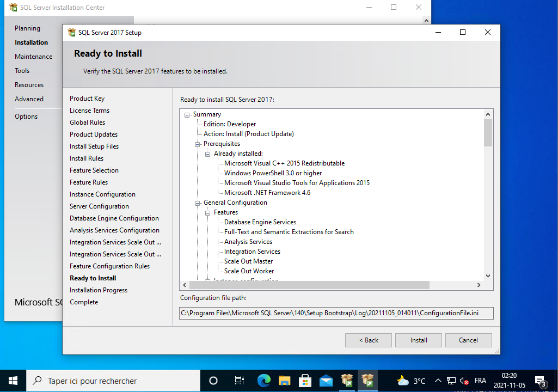Viewport: 558px width, 392px height.
Task: Open Microsoft Store from the taskbar
Action: 305,381
